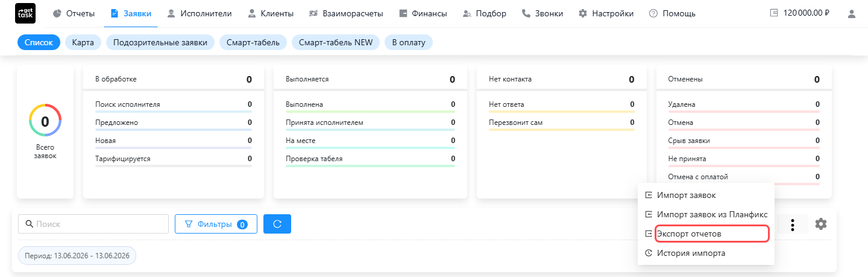The image size is (868, 277).
Task: Click the three-dot more options icon
Action: click(793, 224)
